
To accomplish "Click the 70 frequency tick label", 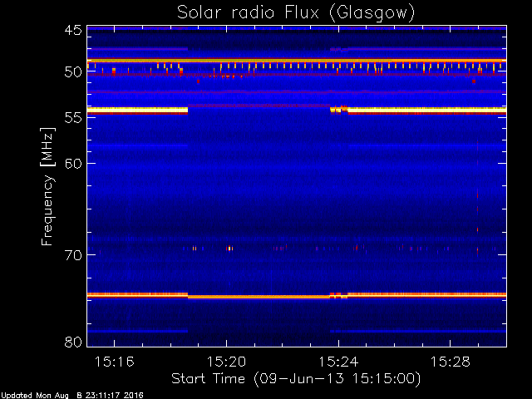I will [x=73, y=255].
